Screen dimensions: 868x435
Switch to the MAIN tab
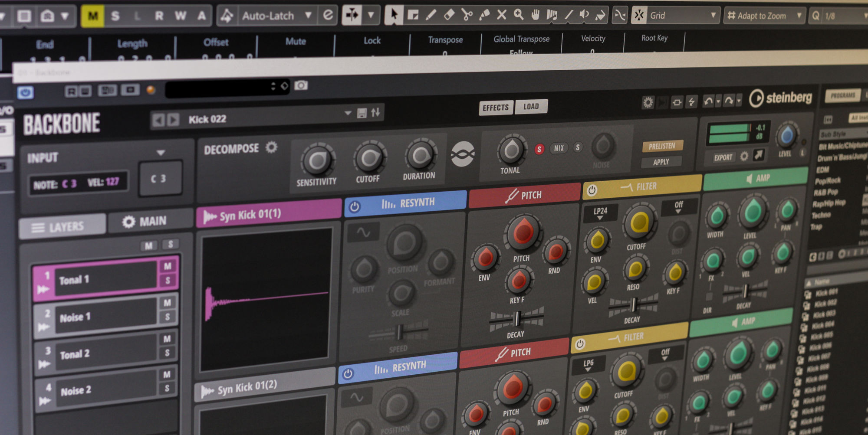click(150, 221)
